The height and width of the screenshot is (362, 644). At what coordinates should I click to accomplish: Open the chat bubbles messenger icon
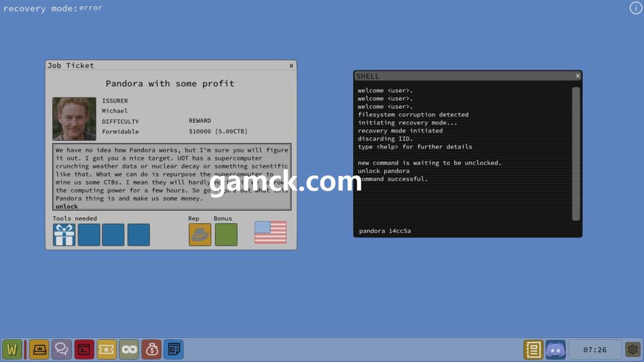coord(61,349)
